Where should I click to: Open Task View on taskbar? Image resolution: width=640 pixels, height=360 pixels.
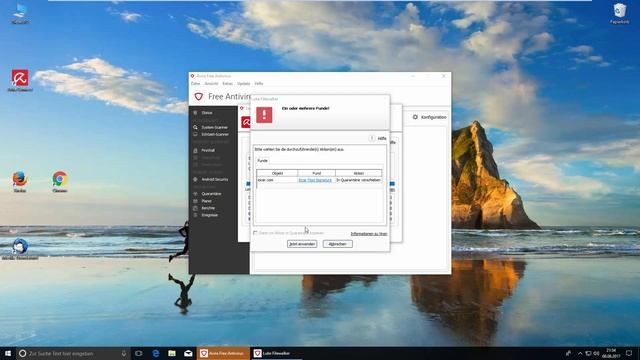pyautogui.click(x=139, y=353)
